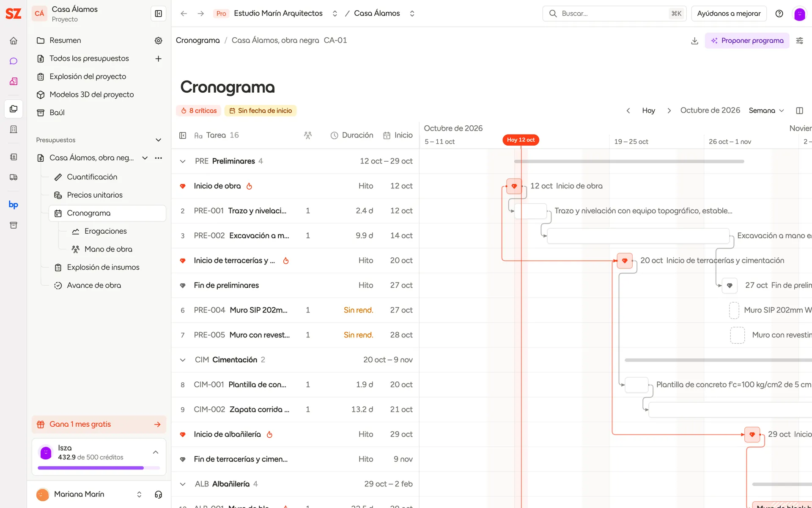
Task: Open project settings gear beside Resumen
Action: coord(159,41)
